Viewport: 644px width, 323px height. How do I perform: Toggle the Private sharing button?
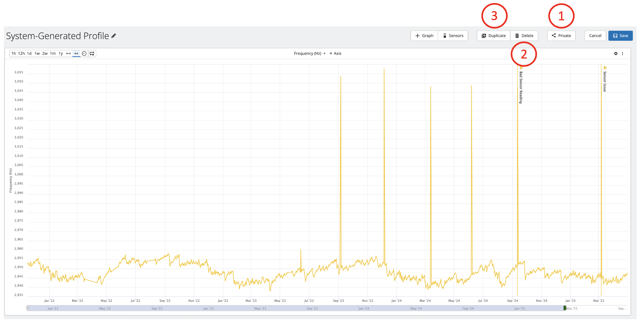click(x=561, y=36)
